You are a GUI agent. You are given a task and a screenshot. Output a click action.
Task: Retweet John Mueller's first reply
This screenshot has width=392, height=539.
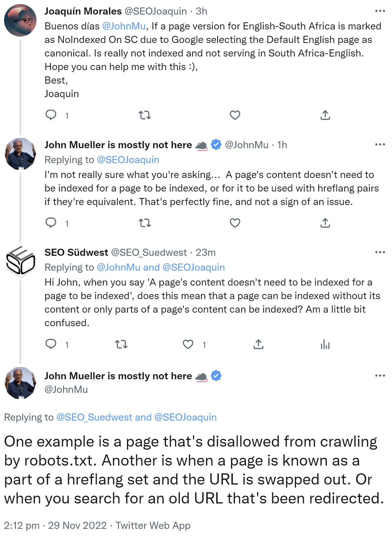pos(145,223)
